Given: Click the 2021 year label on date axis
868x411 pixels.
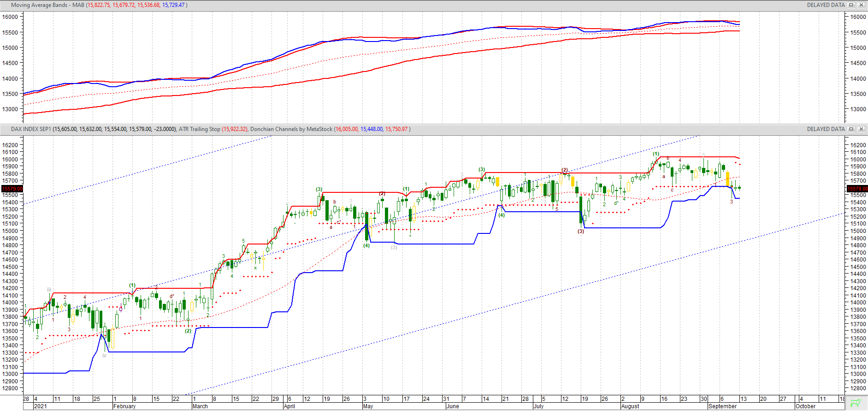Looking at the screenshot, I should [x=41, y=406].
